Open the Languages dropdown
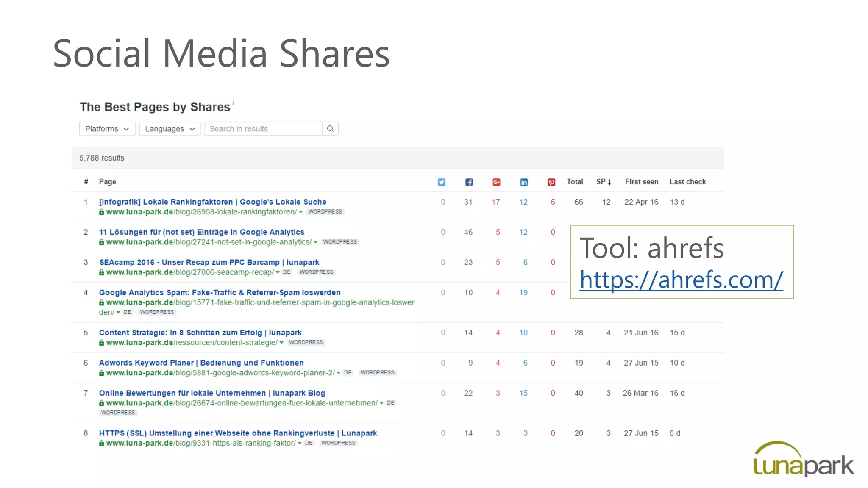The width and height of the screenshot is (868, 488). tap(170, 129)
